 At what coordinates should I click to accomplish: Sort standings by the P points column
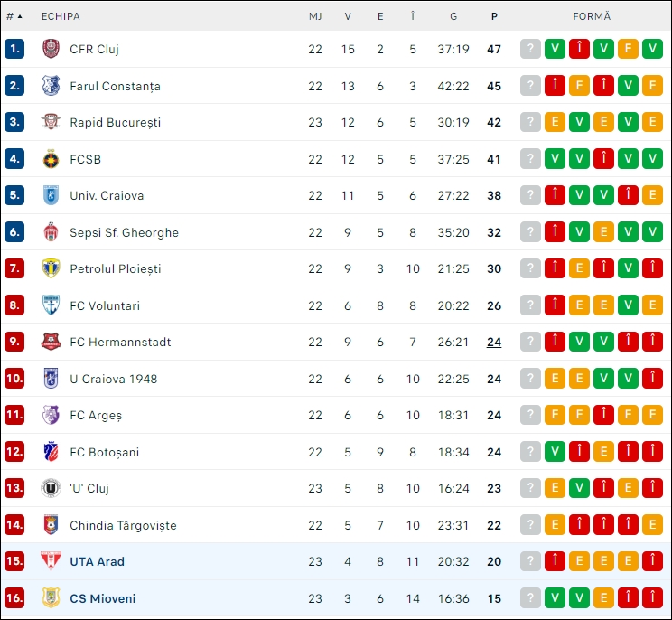pyautogui.click(x=494, y=16)
